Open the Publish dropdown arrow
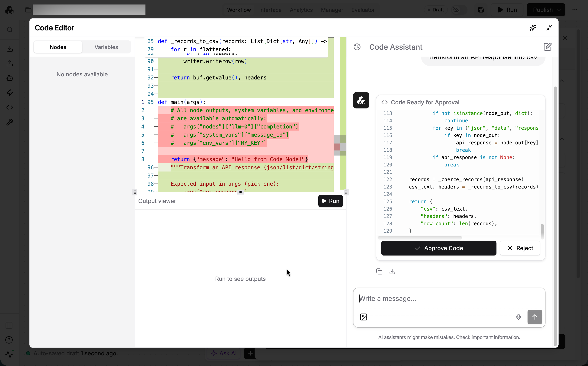Image resolution: width=588 pixels, height=366 pixels. point(559,10)
